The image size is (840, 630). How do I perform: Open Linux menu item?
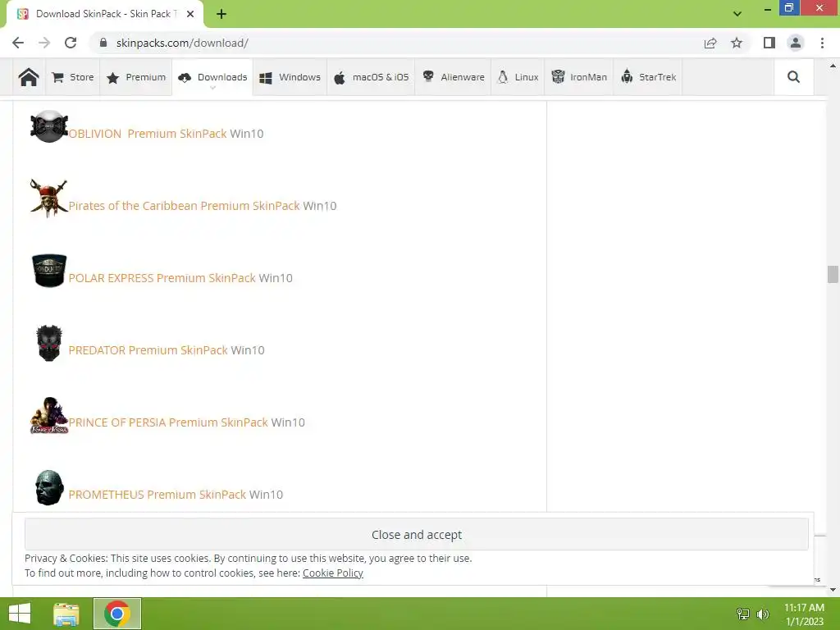[518, 77]
